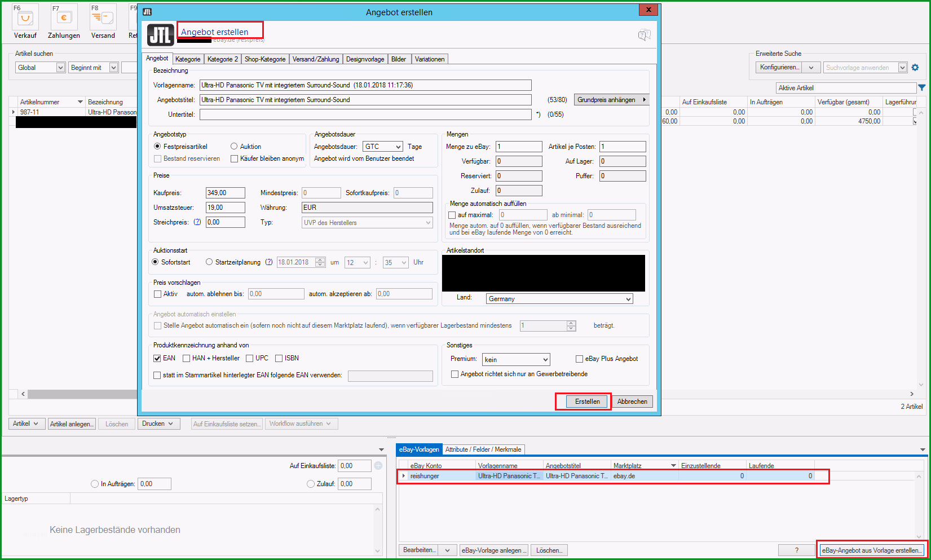Click the Untertitel input field
The image size is (931, 560).
365,114
